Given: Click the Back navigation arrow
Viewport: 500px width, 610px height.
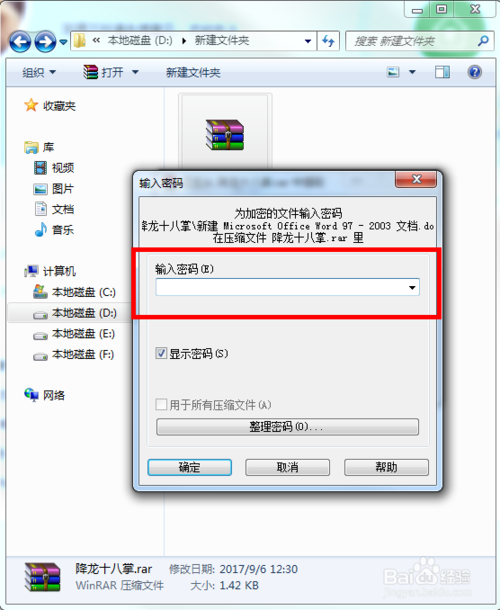Looking at the screenshot, I should coord(20,41).
